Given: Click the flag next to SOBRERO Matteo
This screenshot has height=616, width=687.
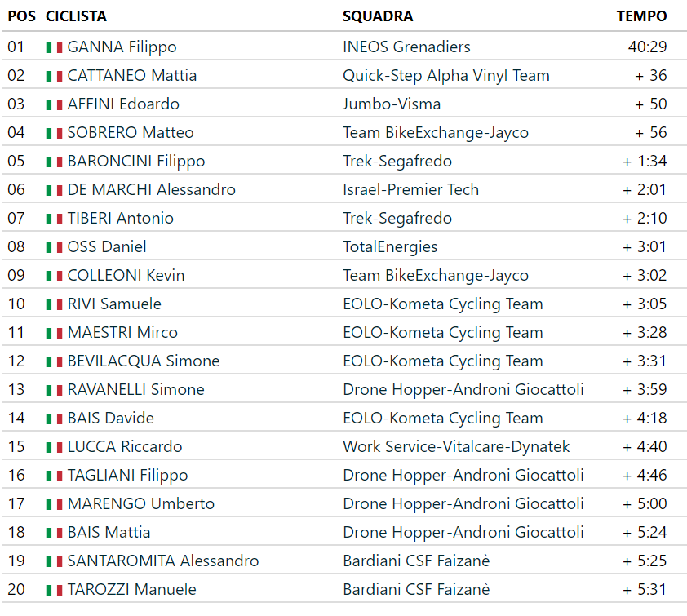Looking at the screenshot, I should 54,133.
